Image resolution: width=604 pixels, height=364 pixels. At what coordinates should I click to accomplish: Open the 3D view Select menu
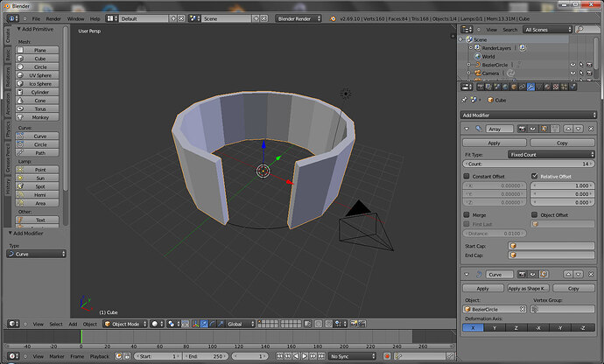click(x=56, y=324)
